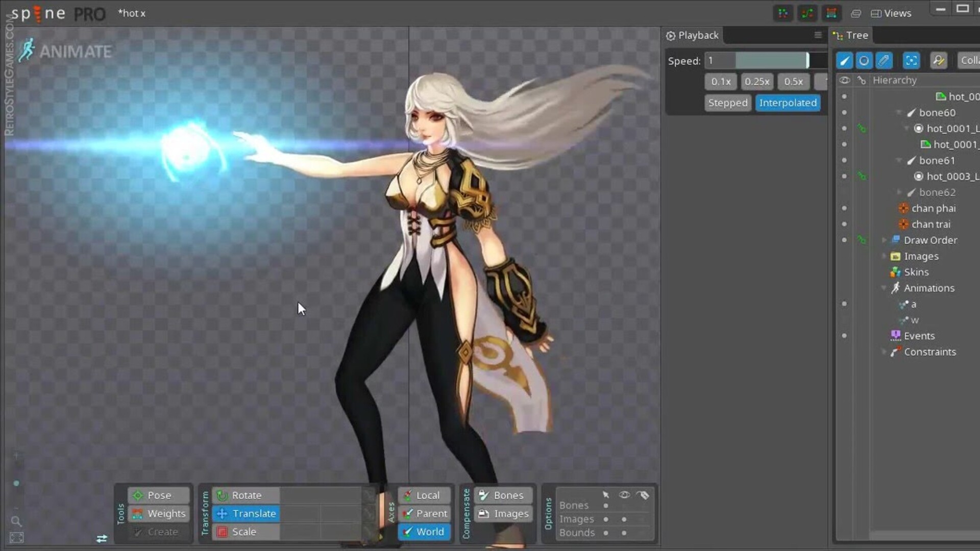Viewport: 980px width, 551px height.
Task: Toggle the Stepped playback mode
Action: tap(727, 103)
